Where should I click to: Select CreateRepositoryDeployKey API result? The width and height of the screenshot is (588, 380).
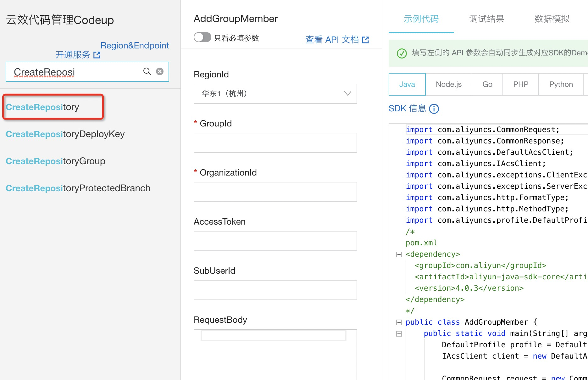65,134
